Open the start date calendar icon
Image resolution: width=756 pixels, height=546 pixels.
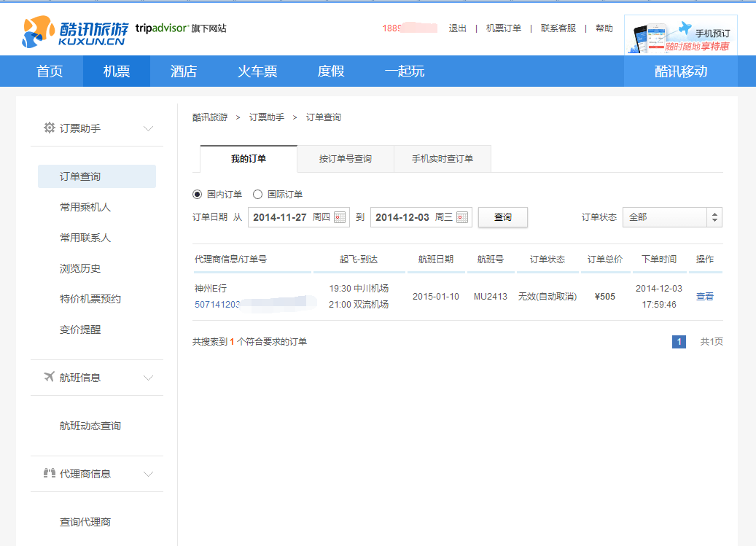pyautogui.click(x=340, y=217)
